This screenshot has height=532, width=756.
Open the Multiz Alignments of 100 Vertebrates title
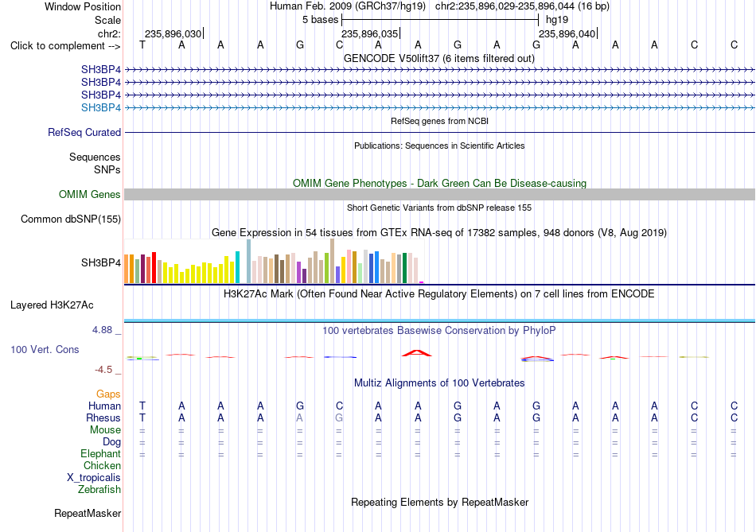pyautogui.click(x=439, y=383)
